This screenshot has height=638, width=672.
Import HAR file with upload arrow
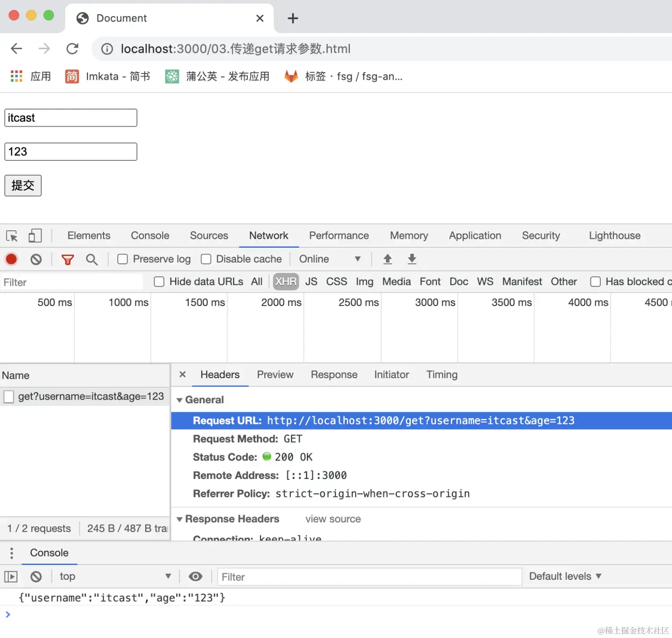[388, 259]
